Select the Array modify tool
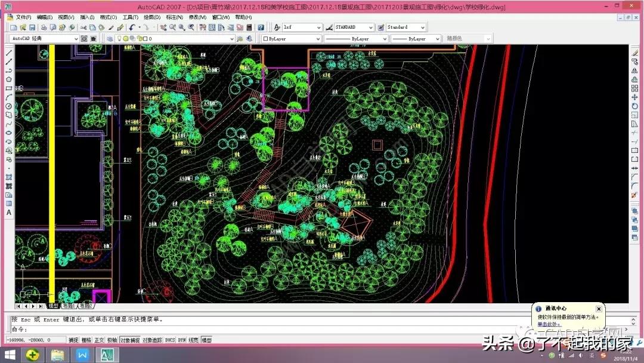The width and height of the screenshot is (644, 363). point(634,88)
